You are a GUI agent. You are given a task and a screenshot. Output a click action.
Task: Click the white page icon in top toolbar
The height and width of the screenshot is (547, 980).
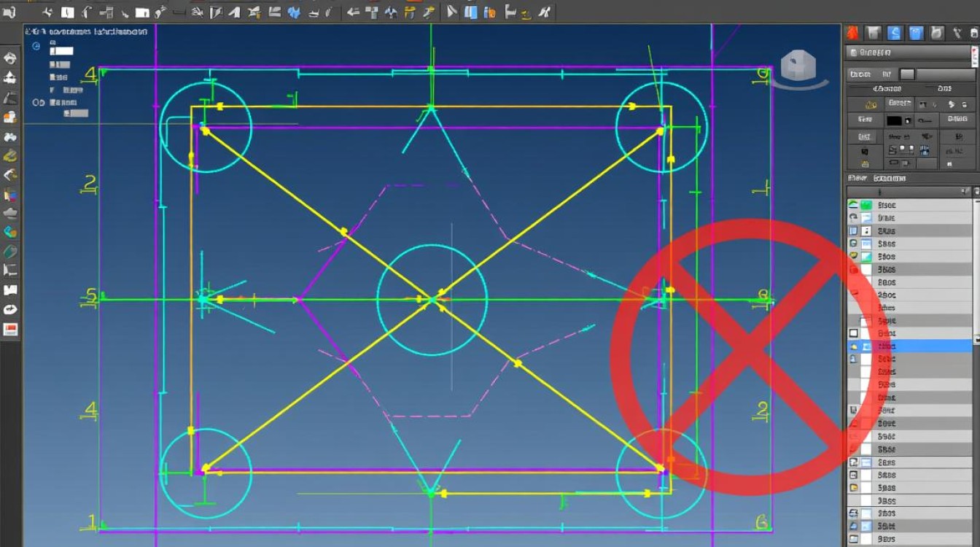tap(67, 12)
